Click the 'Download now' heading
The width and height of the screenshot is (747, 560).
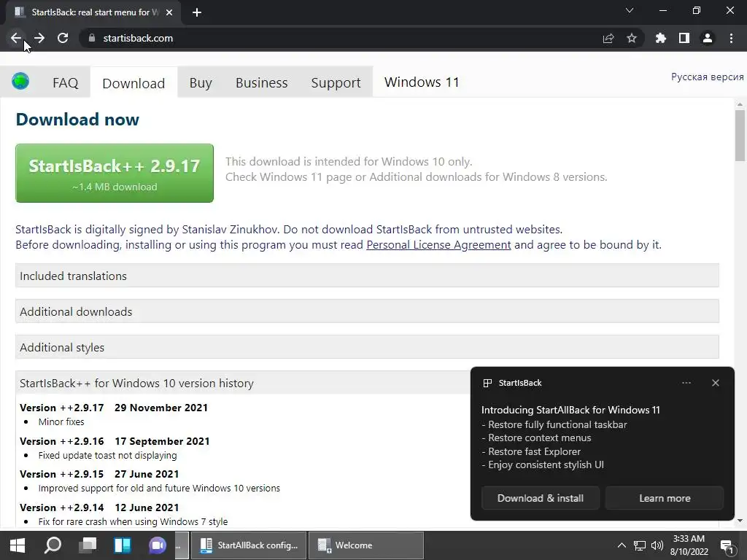pyautogui.click(x=77, y=119)
